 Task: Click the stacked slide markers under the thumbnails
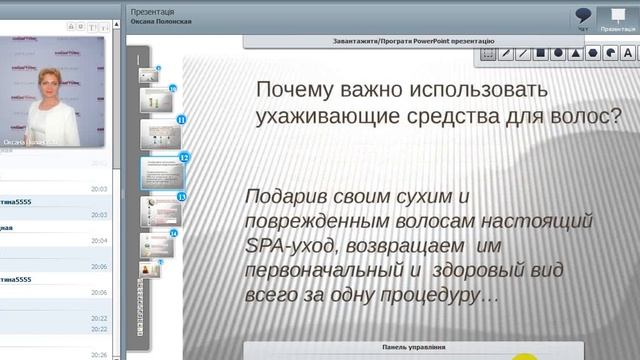140,307
